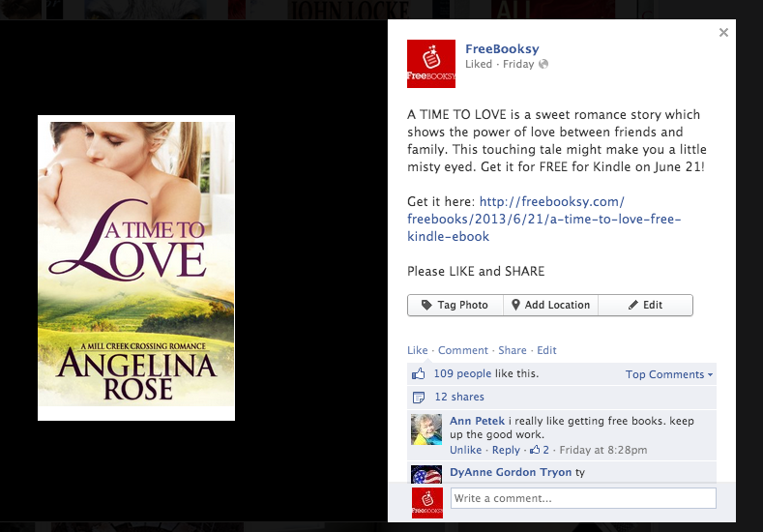Click the pencil Edit button
This screenshot has height=532, width=763.
645,306
